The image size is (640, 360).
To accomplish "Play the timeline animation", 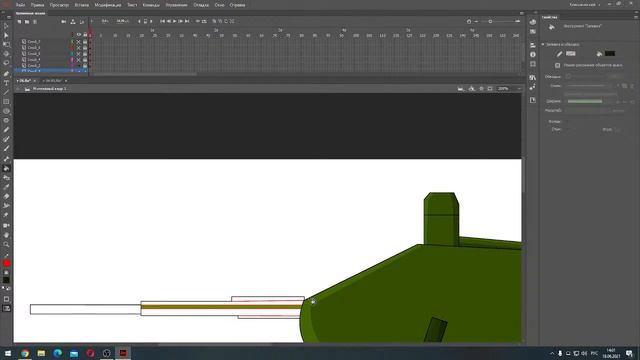I will click(175, 21).
